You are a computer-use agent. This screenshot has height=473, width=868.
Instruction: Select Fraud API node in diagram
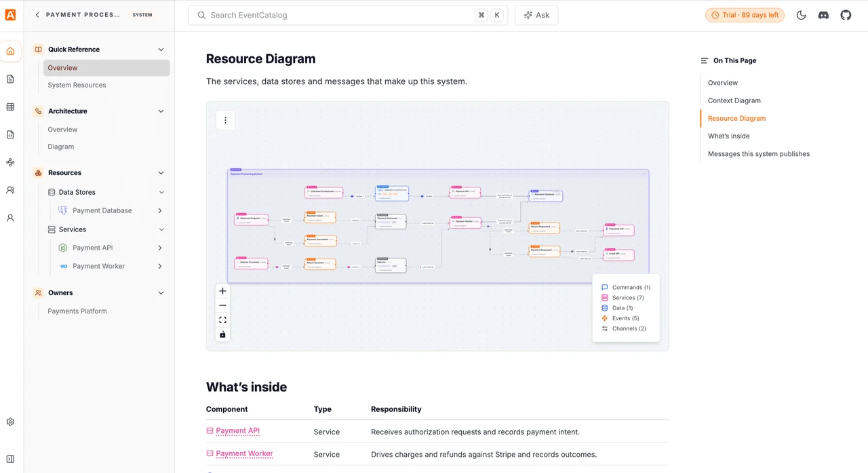tap(618, 255)
